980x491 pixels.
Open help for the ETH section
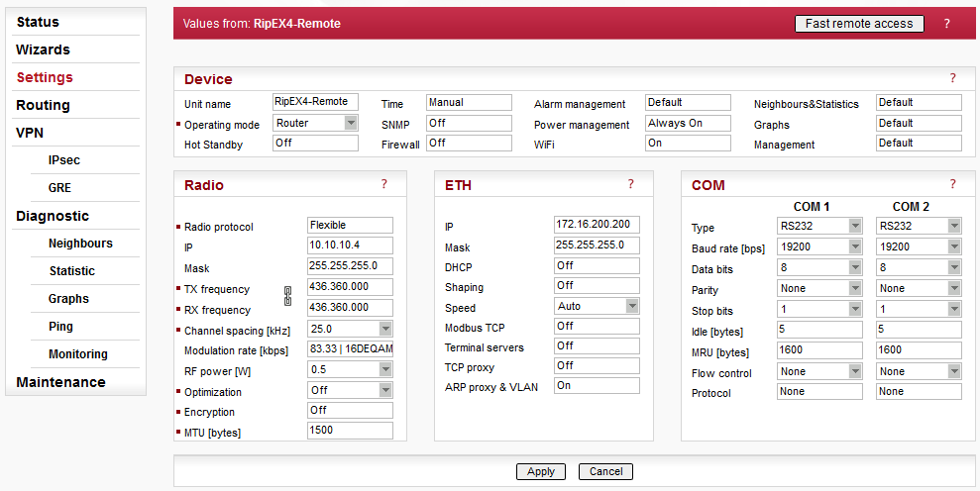(630, 184)
